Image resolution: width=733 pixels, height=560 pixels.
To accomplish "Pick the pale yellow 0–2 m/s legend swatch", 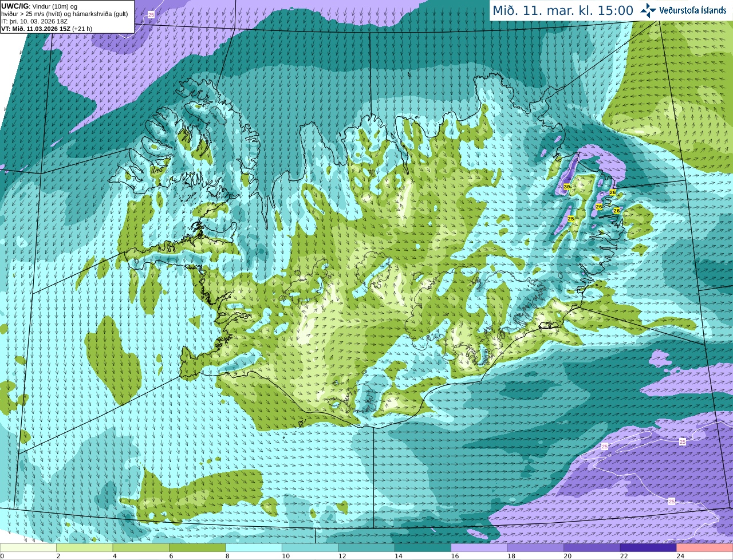I will tap(29, 548).
